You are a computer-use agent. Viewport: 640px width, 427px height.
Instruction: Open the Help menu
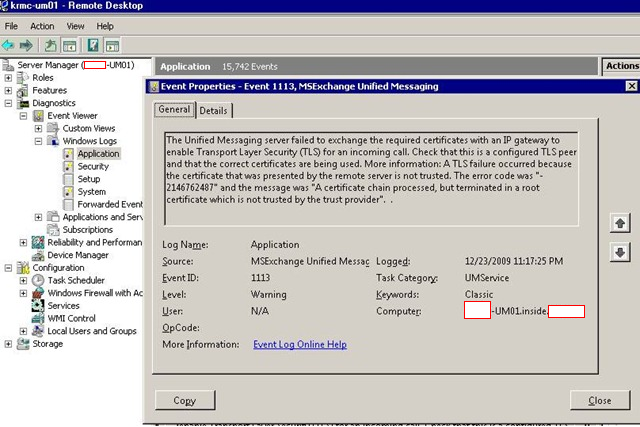(105, 26)
